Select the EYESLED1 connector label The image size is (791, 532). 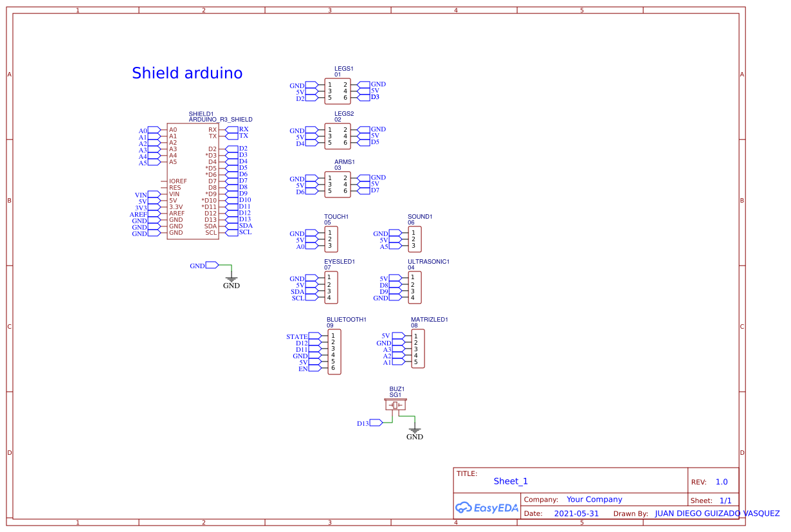[x=340, y=262]
